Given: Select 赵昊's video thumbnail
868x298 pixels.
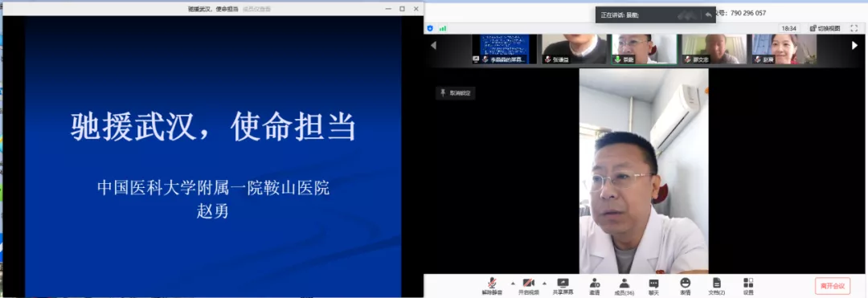Looking at the screenshot, I should (x=784, y=49).
